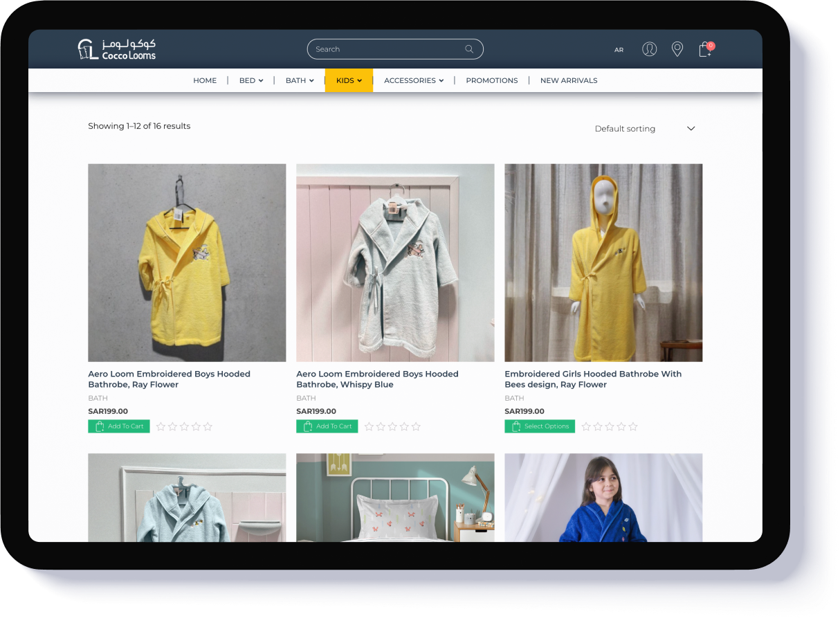Click the Cocco Looms logo
Image resolution: width=840 pixels, height=634 pixels.
click(118, 48)
